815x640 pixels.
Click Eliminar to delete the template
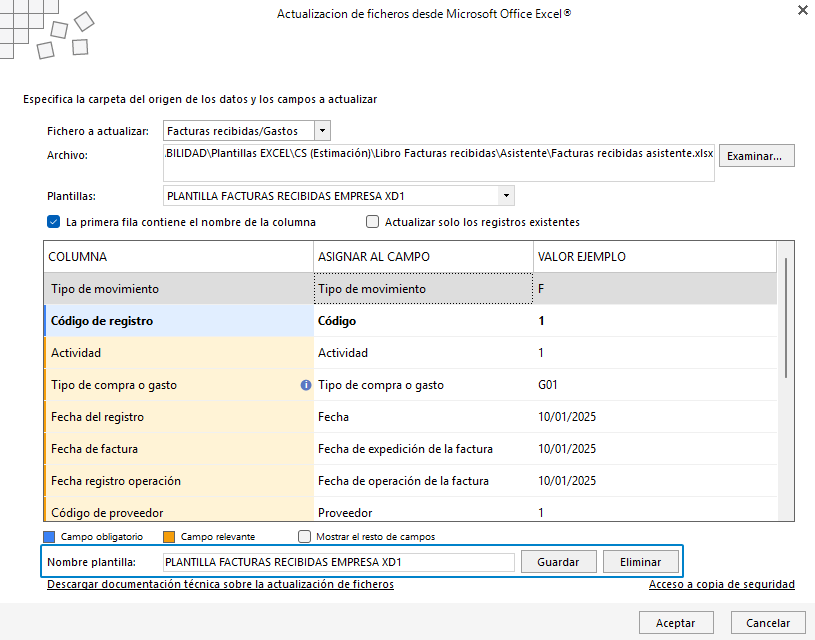640,562
